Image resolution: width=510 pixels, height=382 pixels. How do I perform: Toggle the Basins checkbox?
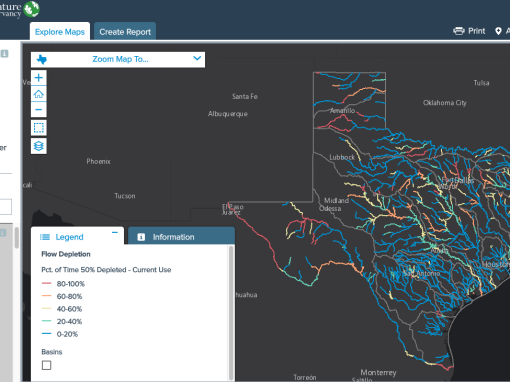[47, 365]
